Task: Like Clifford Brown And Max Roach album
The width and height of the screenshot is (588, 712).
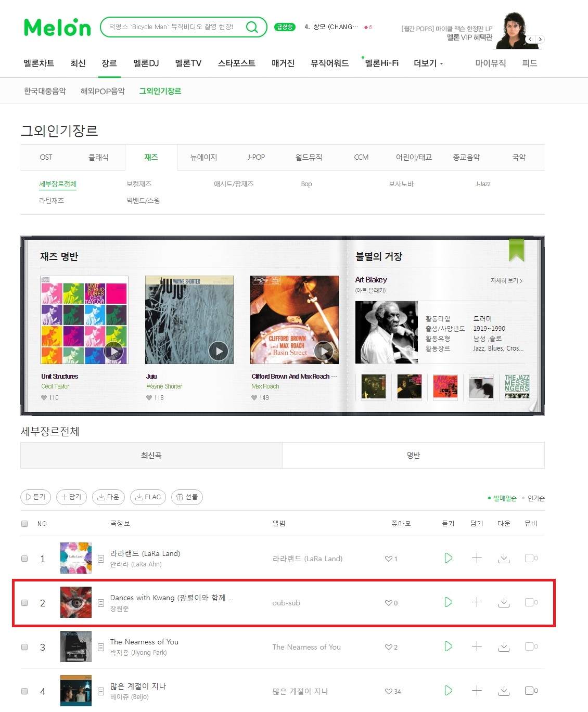Action: (254, 398)
